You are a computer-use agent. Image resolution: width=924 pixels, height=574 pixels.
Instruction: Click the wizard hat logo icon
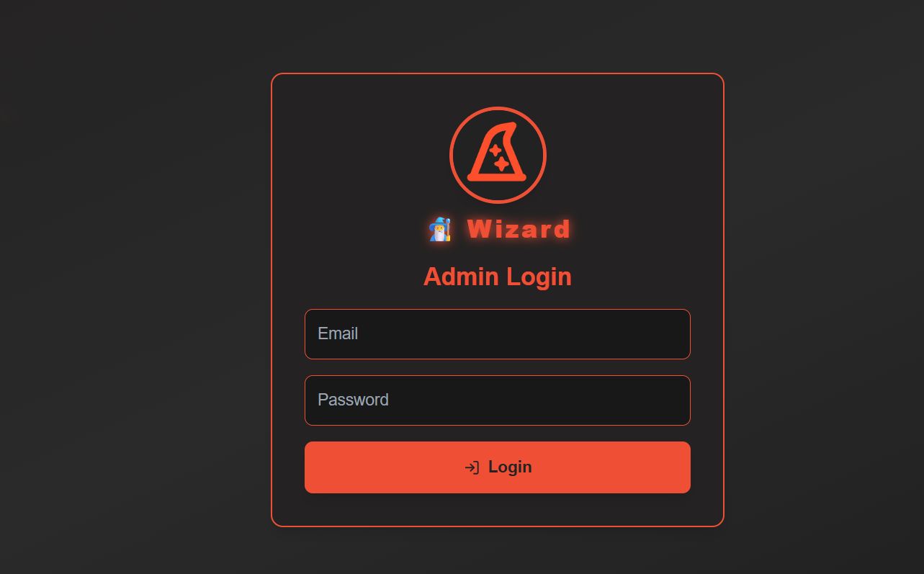[x=498, y=155]
